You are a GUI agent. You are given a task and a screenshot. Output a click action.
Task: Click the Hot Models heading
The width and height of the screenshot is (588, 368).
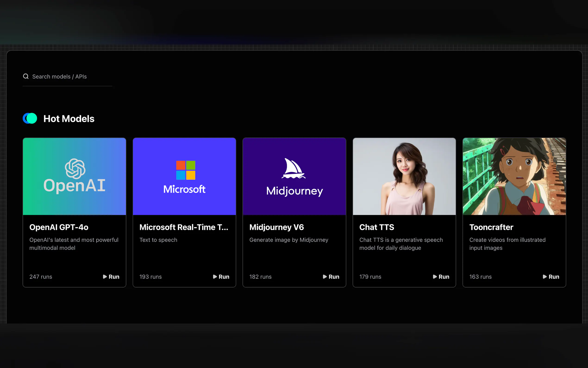(x=69, y=119)
